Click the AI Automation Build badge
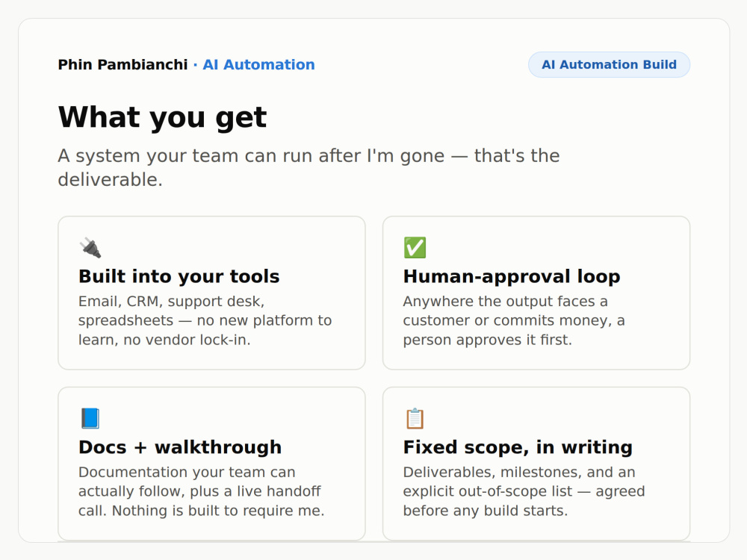747x560 pixels. click(x=609, y=65)
